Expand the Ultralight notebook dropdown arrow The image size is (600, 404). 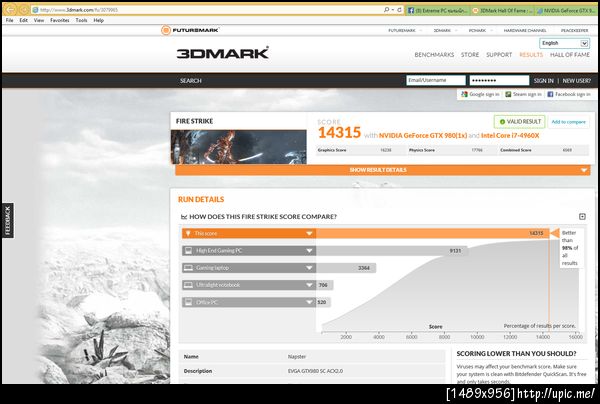click(309, 285)
